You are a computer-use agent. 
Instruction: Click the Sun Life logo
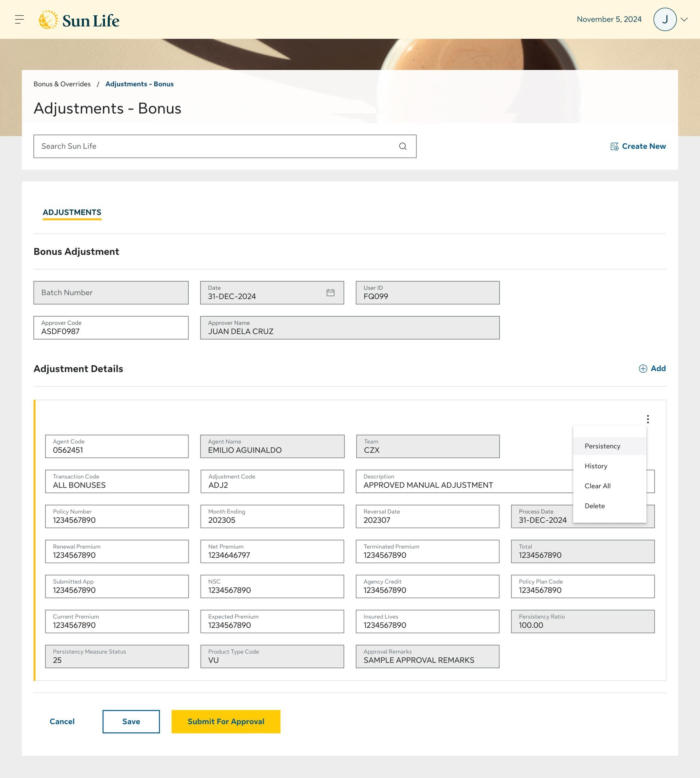(79, 20)
